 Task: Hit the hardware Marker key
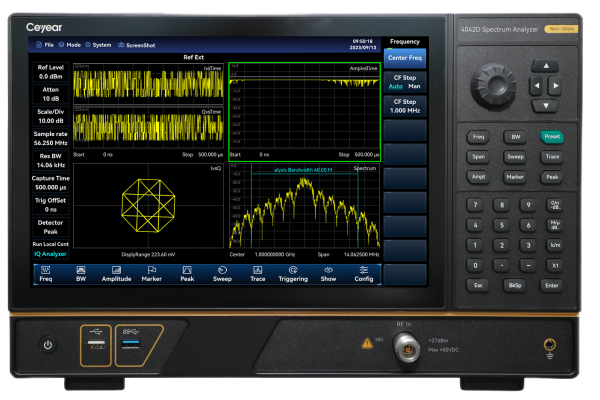[515, 177]
